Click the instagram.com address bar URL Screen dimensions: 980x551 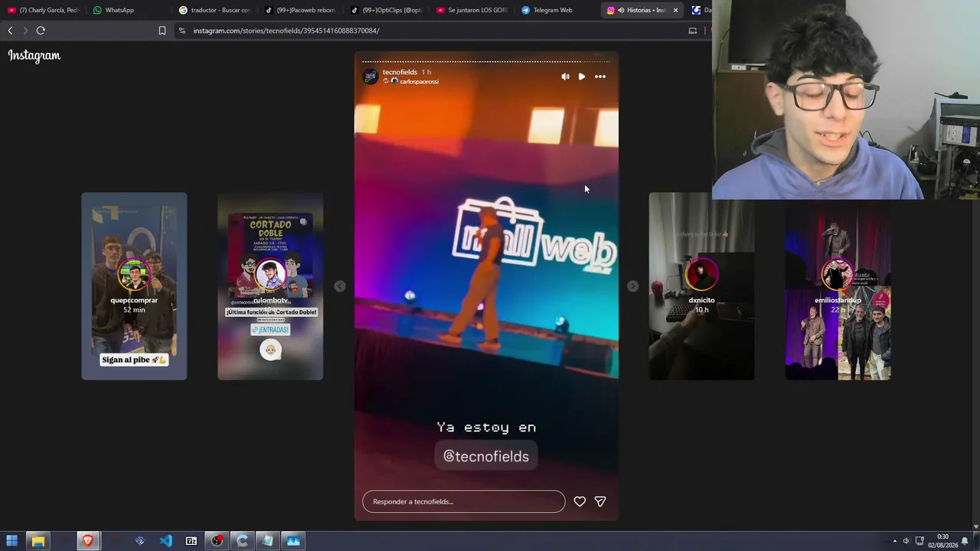(286, 31)
